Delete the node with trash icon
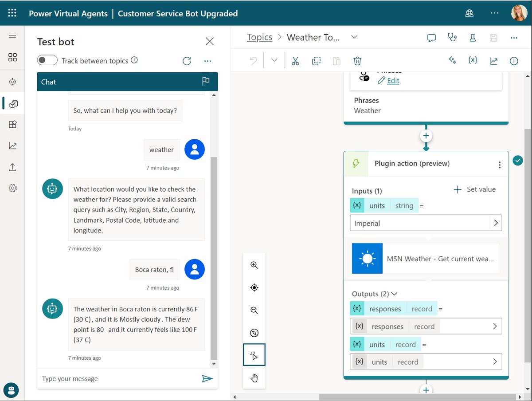This screenshot has height=401, width=532. [357, 61]
